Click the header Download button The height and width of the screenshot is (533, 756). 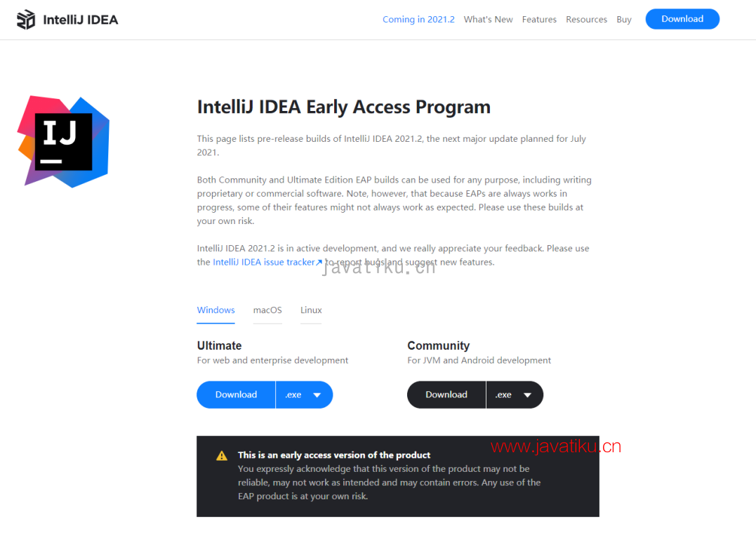[x=682, y=19]
